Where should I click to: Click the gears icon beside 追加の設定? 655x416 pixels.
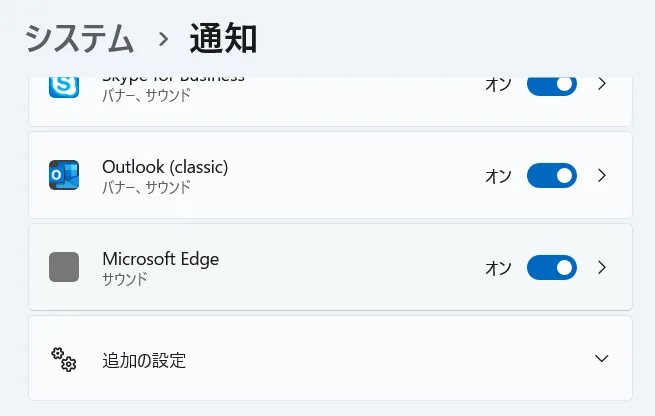[x=64, y=359]
